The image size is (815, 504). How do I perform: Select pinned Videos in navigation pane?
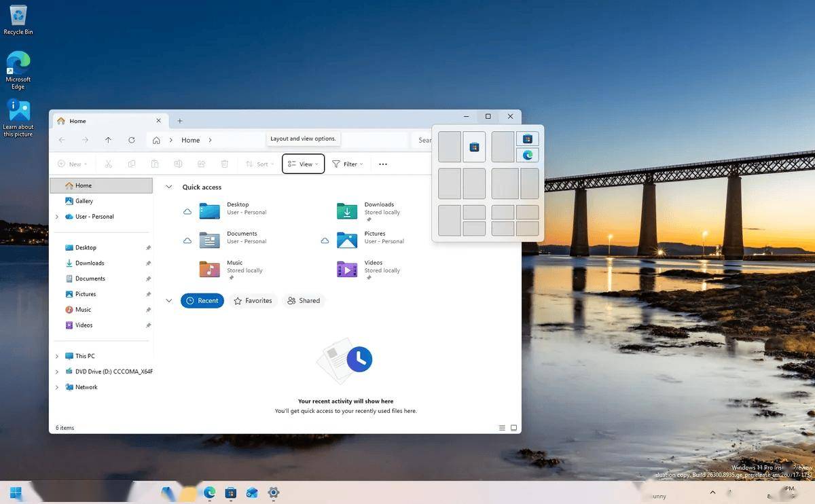click(101, 325)
